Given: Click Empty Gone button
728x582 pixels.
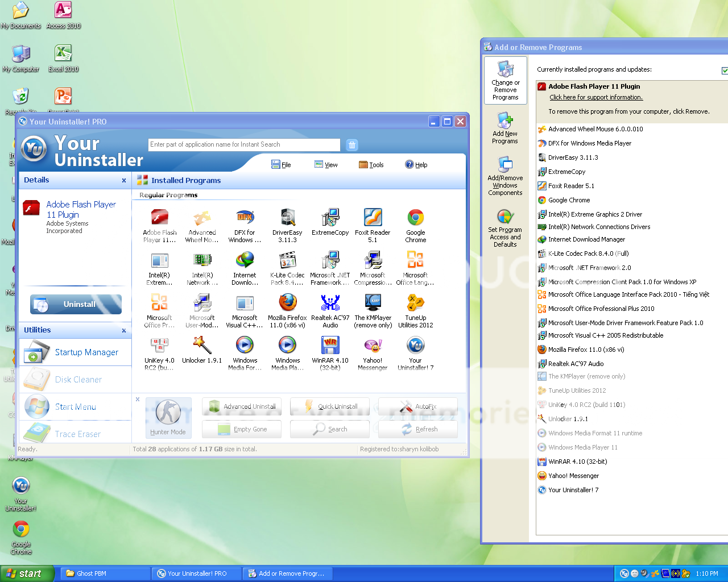Looking at the screenshot, I should (x=242, y=429).
